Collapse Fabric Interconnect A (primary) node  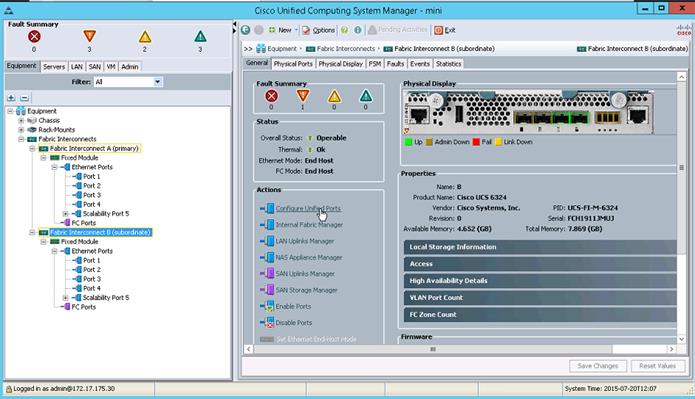[x=32, y=149]
